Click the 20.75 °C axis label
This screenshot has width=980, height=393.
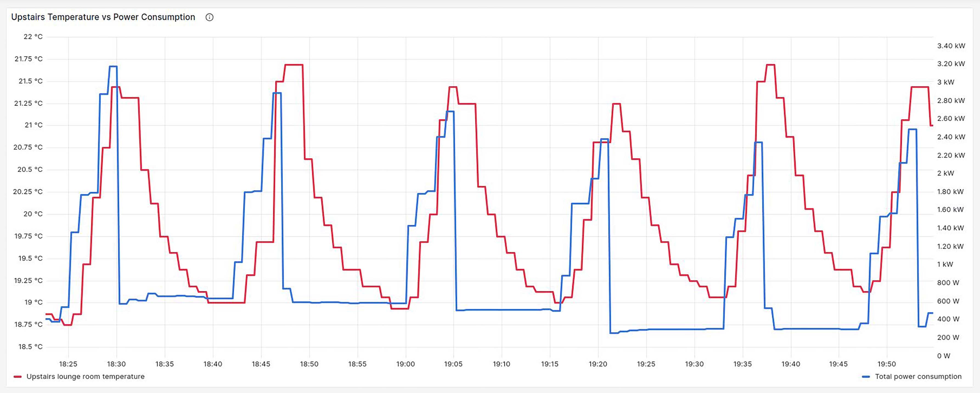[28, 147]
